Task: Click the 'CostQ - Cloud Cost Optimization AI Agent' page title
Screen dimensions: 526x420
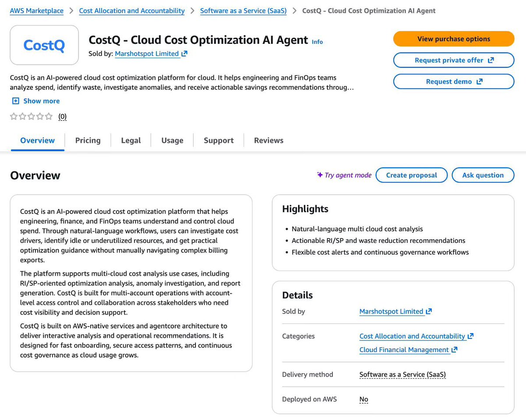Action: click(x=198, y=40)
